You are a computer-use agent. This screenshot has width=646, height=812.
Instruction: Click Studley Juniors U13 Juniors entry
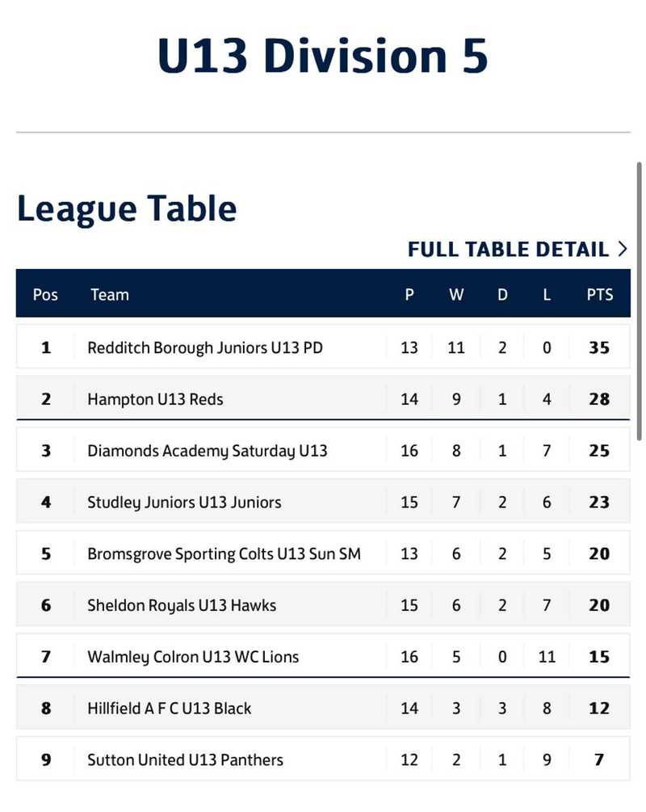tap(185, 502)
